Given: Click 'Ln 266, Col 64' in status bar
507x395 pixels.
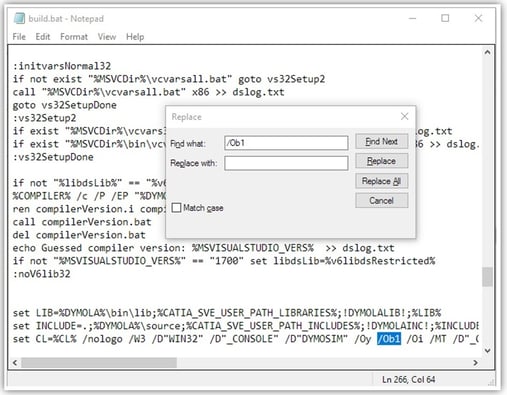Looking at the screenshot, I should click(409, 380).
